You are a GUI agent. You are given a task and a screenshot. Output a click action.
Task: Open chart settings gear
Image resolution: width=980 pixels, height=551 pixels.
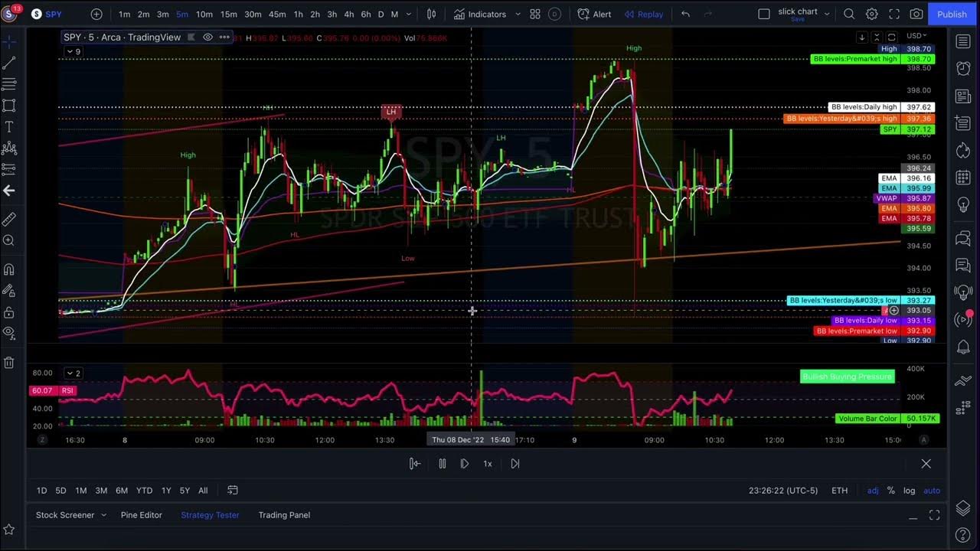pyautogui.click(x=871, y=14)
